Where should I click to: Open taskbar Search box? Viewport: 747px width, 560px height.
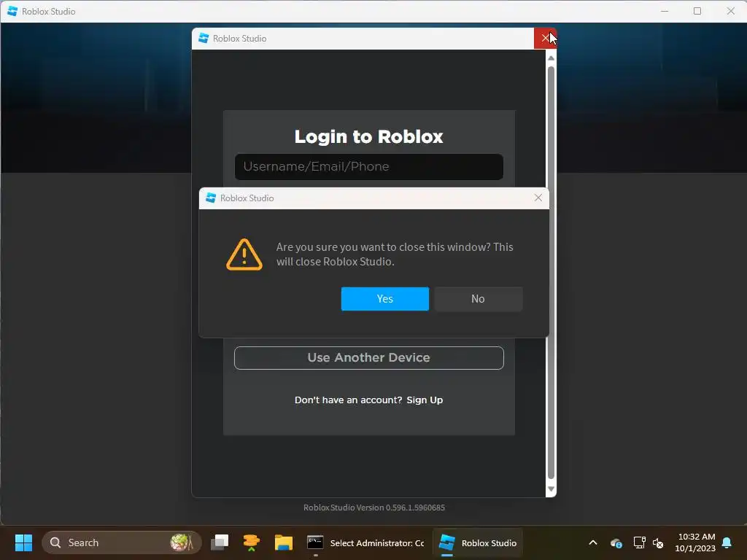[x=122, y=542]
